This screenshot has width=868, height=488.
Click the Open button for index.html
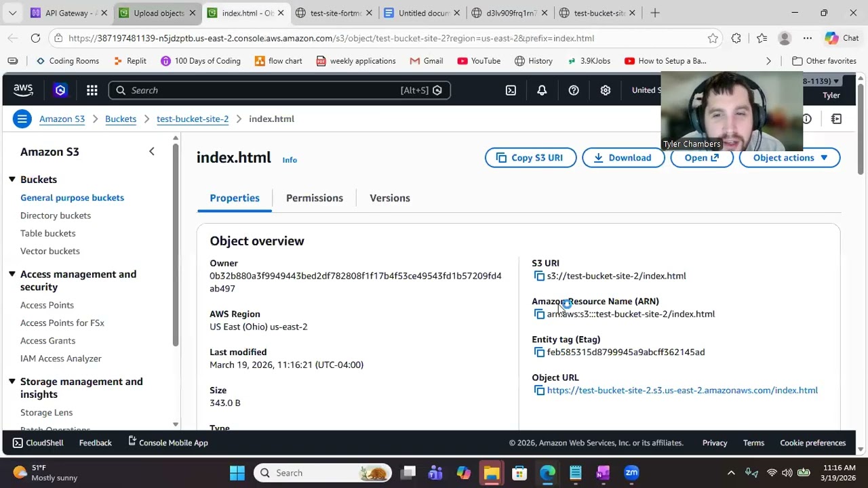[702, 158]
